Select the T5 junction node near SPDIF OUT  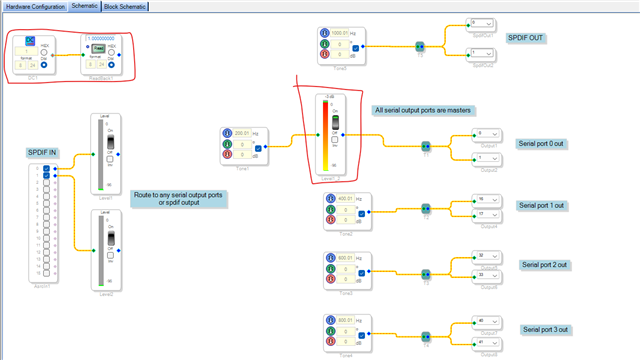[420, 47]
